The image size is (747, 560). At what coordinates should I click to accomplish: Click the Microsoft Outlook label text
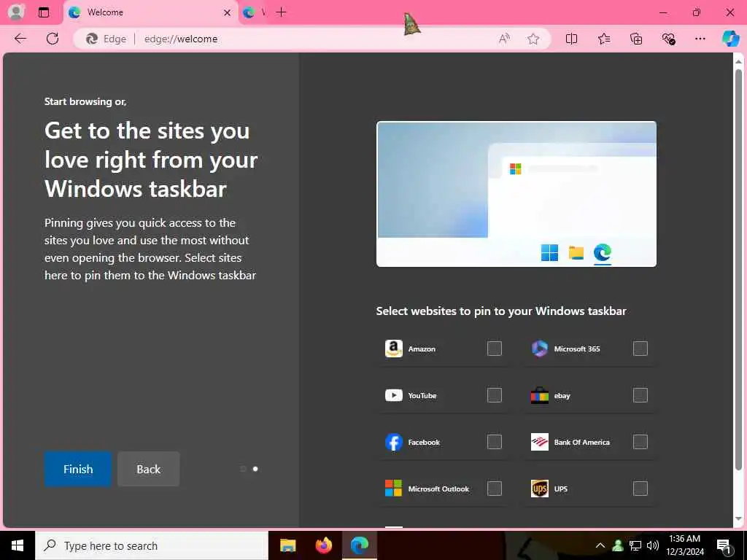438,489
